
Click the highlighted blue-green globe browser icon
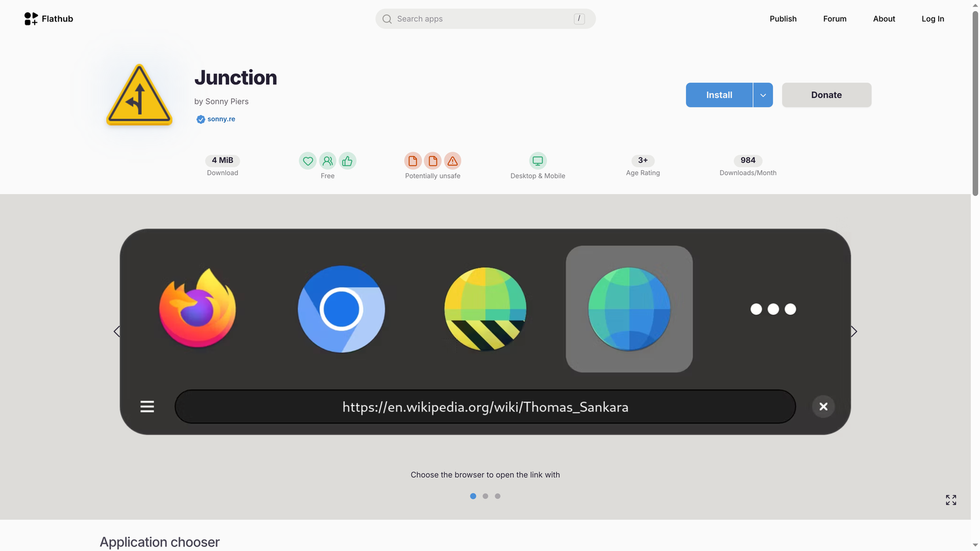(x=629, y=309)
